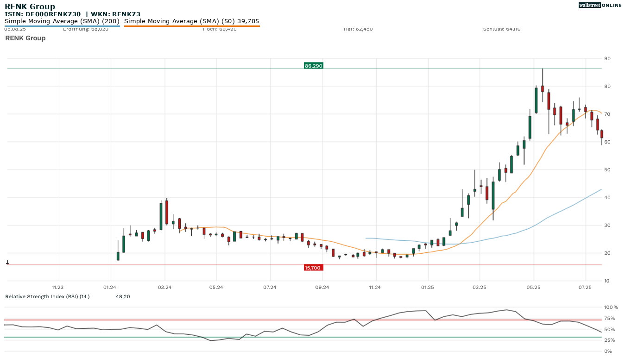Click the Eröffnung: 68,020 value
This screenshot has height=364, width=625.
(x=85, y=29)
